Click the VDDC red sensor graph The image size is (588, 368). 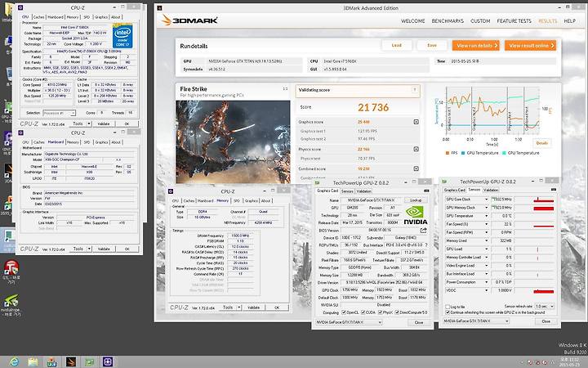[x=534, y=290]
